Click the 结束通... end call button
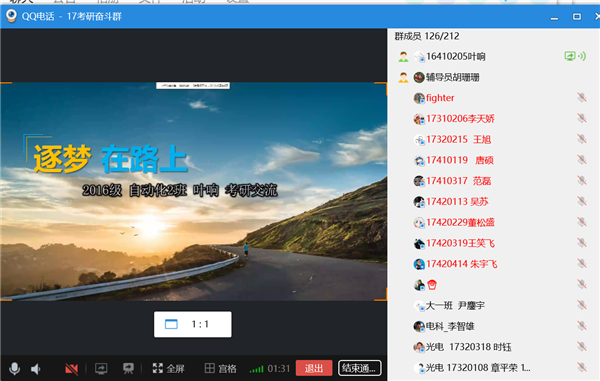The width and height of the screenshot is (600, 381). click(360, 368)
